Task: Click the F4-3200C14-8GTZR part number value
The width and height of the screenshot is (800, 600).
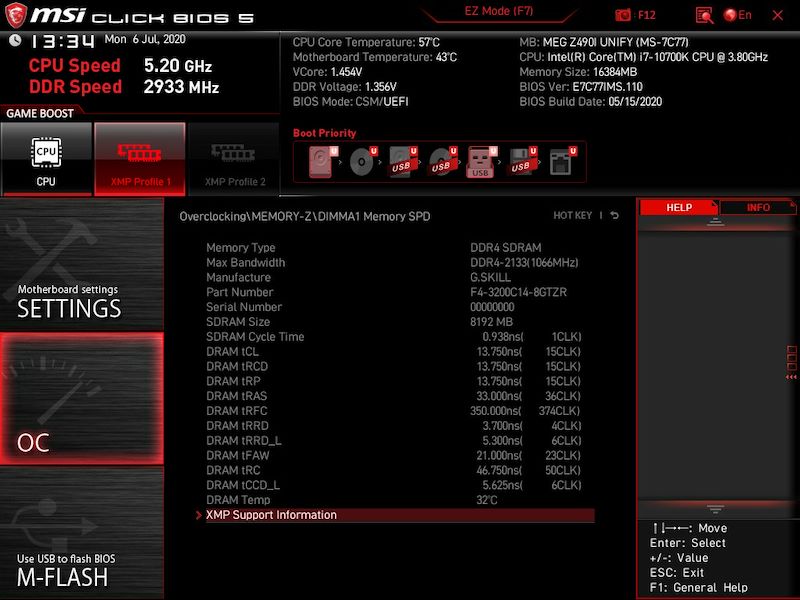Action: 518,292
